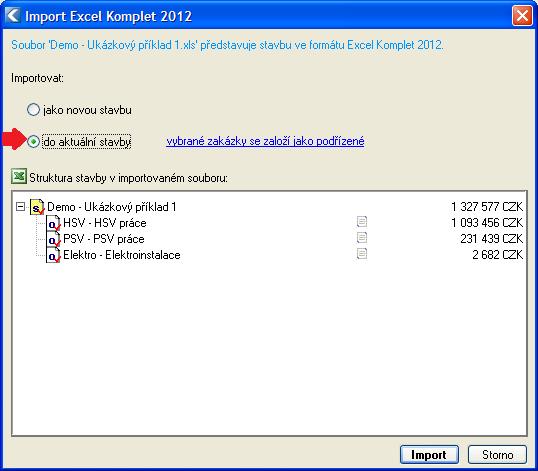Image resolution: width=538 pixels, height=471 pixels.
Task: Toggle the checked icon of PSV - PSV práce
Action: [53, 239]
